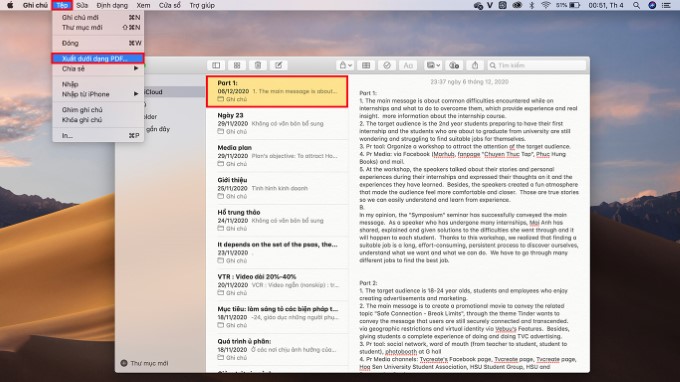
Task: Expand the Chia sẻ submenu
Action: pyautogui.click(x=98, y=69)
